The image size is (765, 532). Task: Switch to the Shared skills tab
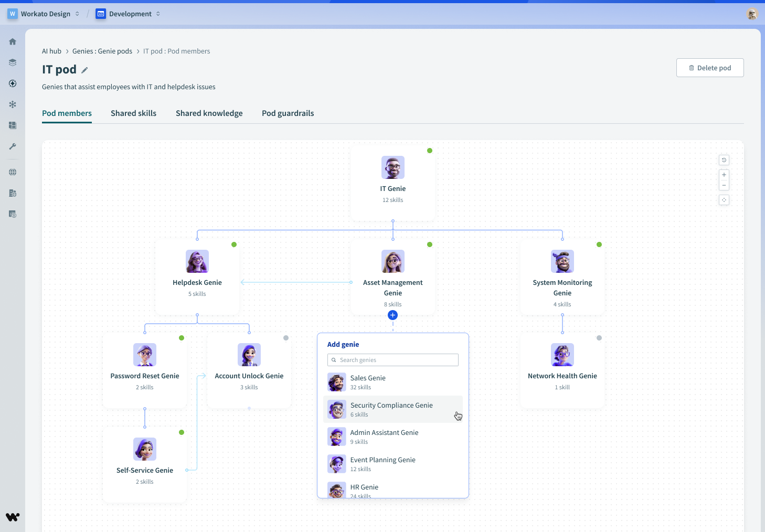[x=133, y=113]
